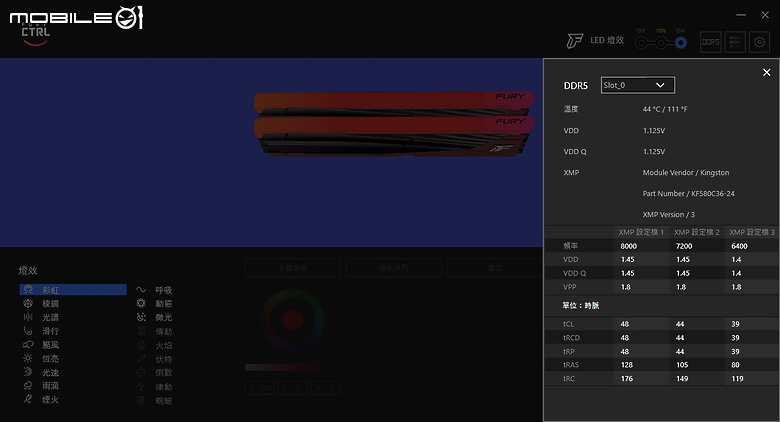Image resolution: width=780 pixels, height=422 pixels.
Task: Click the 6400 frequency value
Action: click(x=739, y=246)
